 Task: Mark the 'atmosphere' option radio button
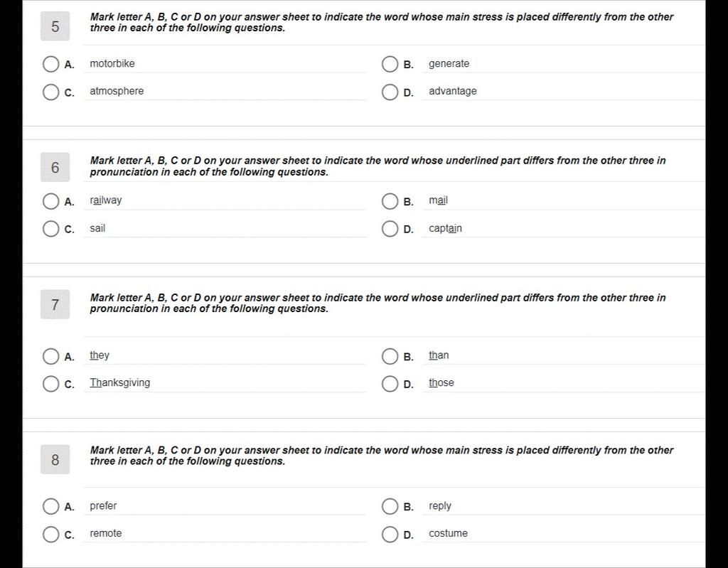[x=50, y=92]
